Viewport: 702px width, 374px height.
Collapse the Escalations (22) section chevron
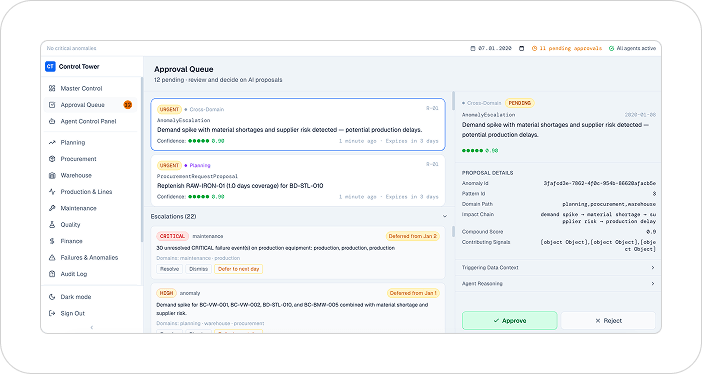(445, 216)
